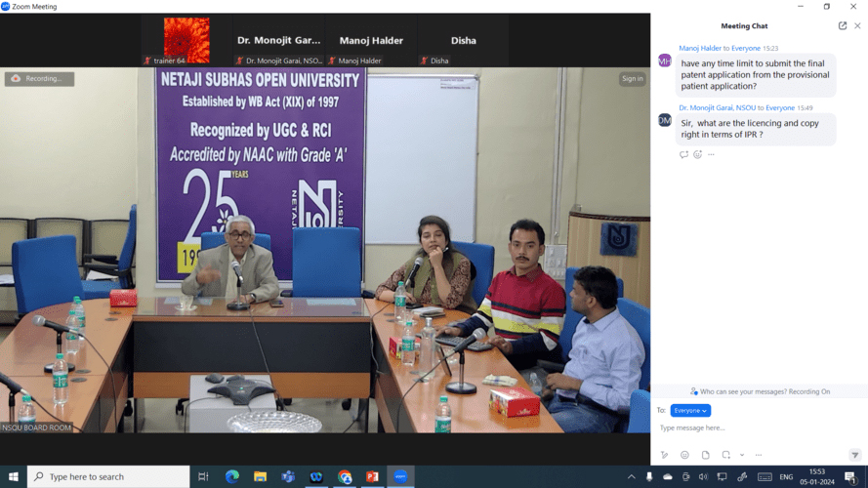Screen dimensions: 868x488
Task: Click the 'licencing and copy right' message
Action: tap(755, 129)
